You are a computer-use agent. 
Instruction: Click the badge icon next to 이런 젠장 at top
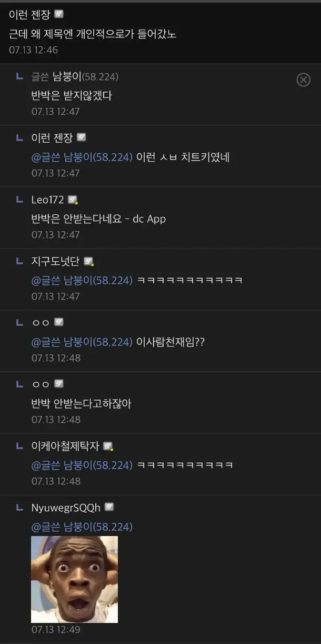[59, 15]
